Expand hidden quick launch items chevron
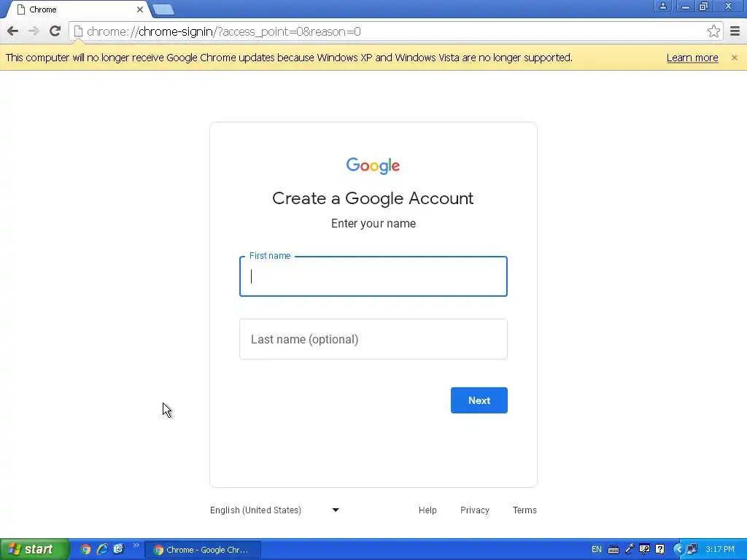 [x=136, y=545]
